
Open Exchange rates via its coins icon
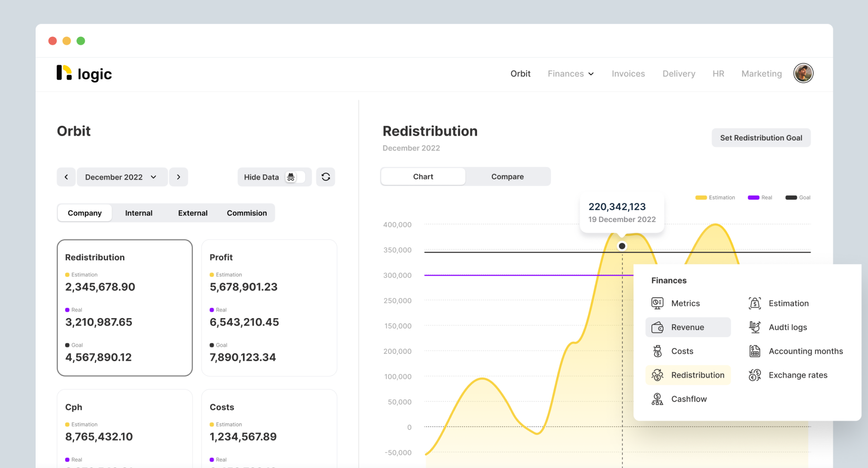755,375
